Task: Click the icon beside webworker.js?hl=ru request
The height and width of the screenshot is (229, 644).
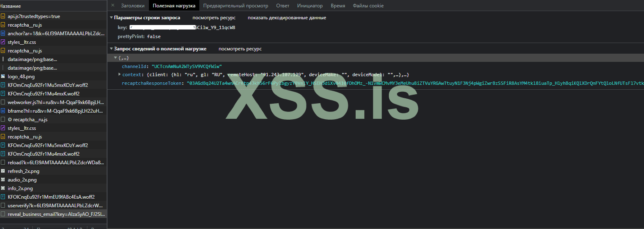Action: click(3, 102)
